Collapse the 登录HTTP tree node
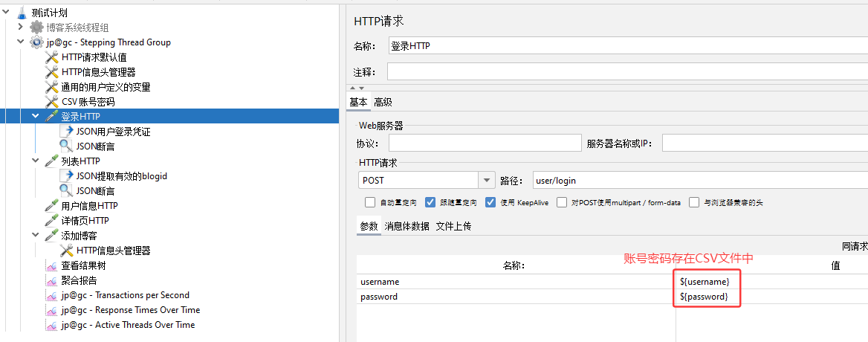868x342 pixels. tap(36, 116)
